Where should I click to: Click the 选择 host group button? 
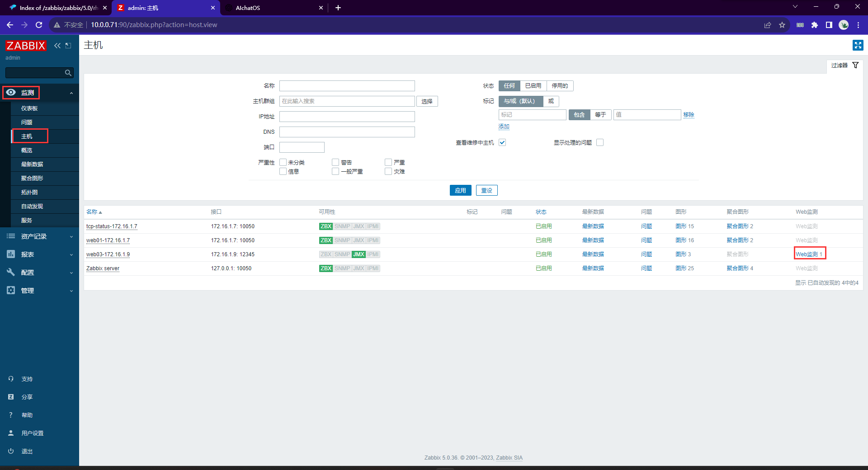click(427, 101)
